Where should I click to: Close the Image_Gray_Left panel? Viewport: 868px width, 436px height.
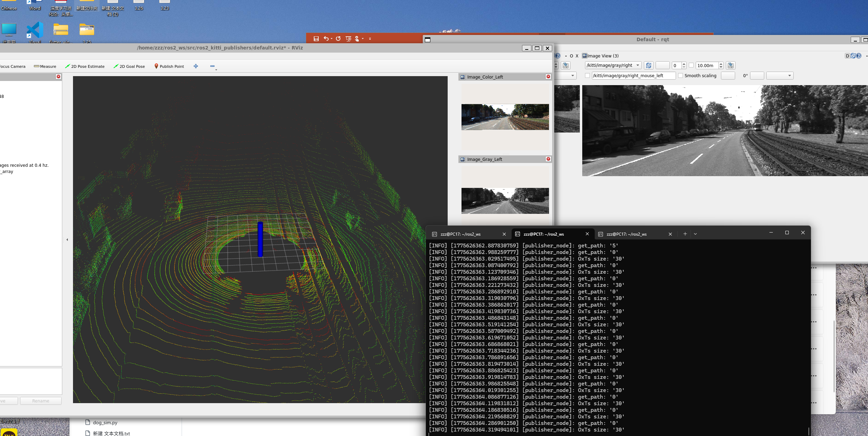(x=548, y=159)
